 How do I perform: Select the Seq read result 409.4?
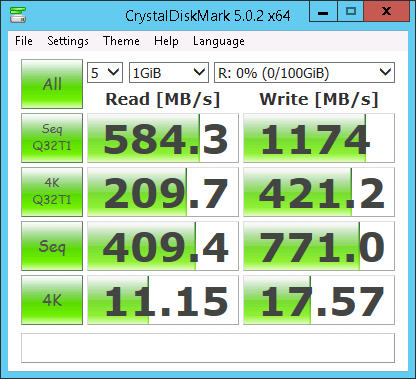coord(163,246)
